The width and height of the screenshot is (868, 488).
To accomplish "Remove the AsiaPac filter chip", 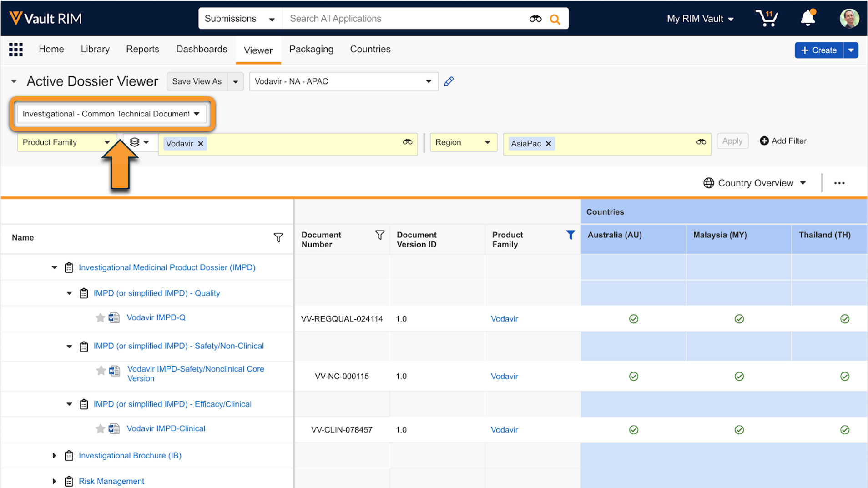I will (549, 144).
